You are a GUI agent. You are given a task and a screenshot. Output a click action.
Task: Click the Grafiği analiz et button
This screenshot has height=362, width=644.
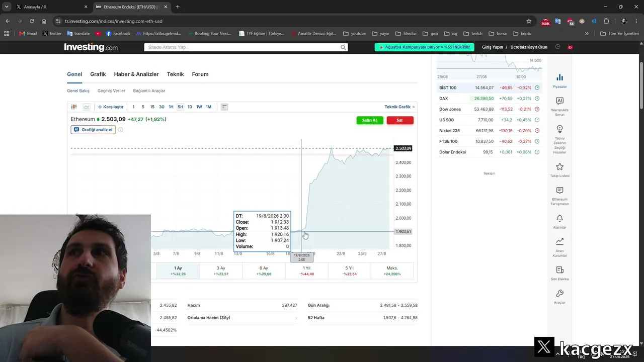click(93, 130)
